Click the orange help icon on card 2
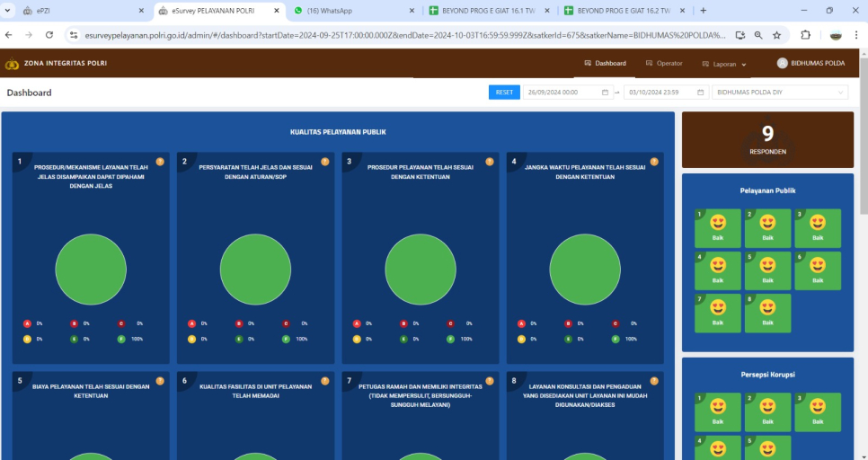The height and width of the screenshot is (460, 868). pos(325,162)
